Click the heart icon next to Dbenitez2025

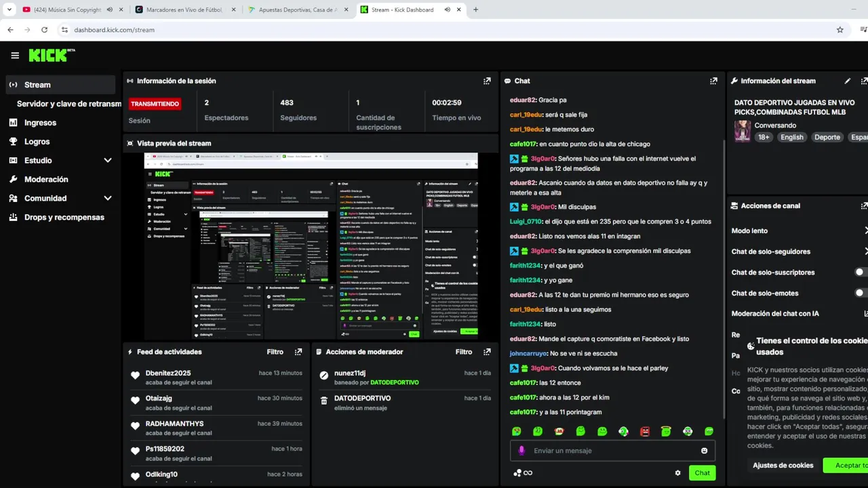pos(135,375)
